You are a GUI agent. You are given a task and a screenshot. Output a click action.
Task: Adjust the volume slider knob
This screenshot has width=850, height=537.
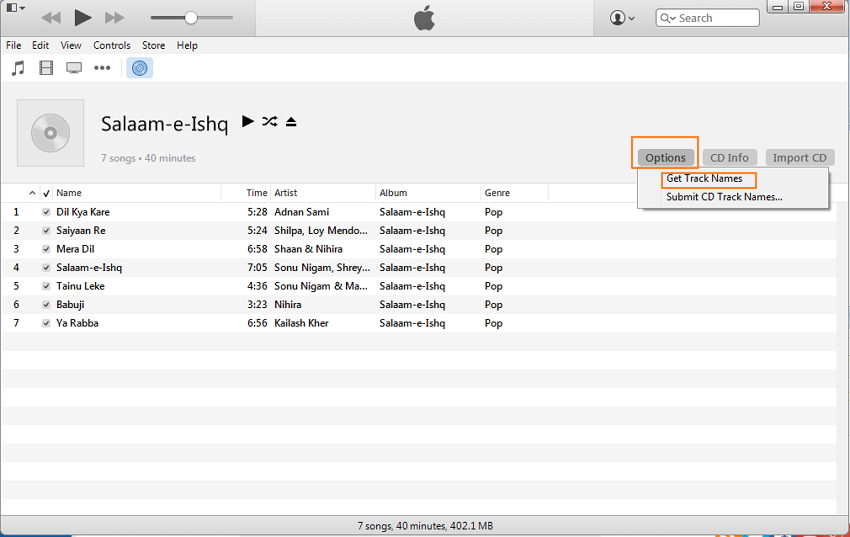click(x=190, y=18)
